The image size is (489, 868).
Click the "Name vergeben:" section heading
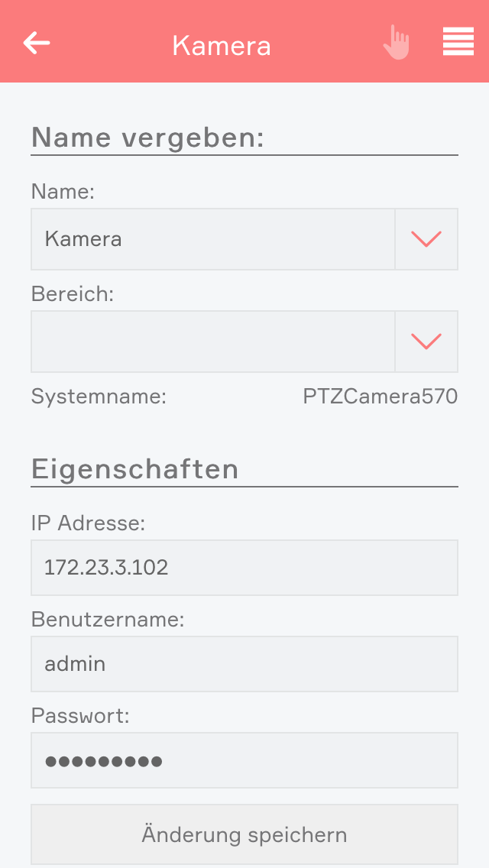point(147,138)
